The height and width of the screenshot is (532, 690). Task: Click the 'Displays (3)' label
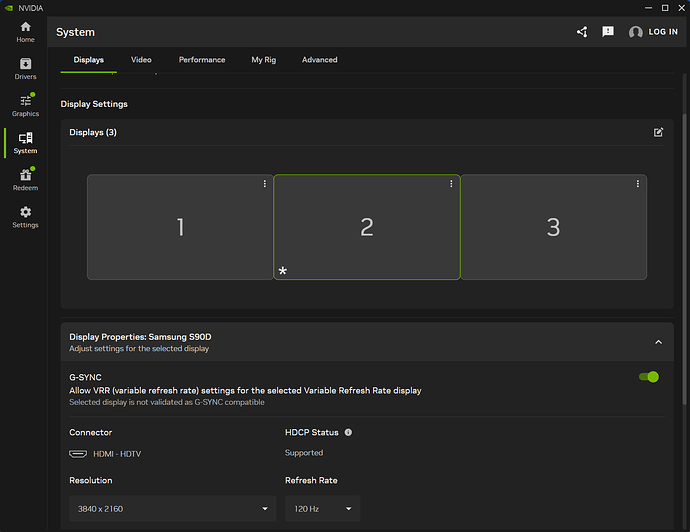93,132
